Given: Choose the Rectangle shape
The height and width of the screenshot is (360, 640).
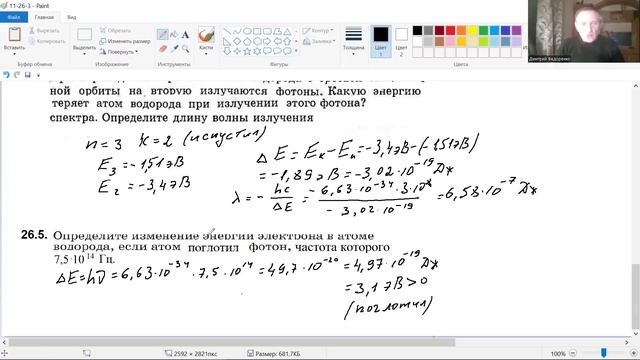Looking at the screenshot, I should 257,31.
